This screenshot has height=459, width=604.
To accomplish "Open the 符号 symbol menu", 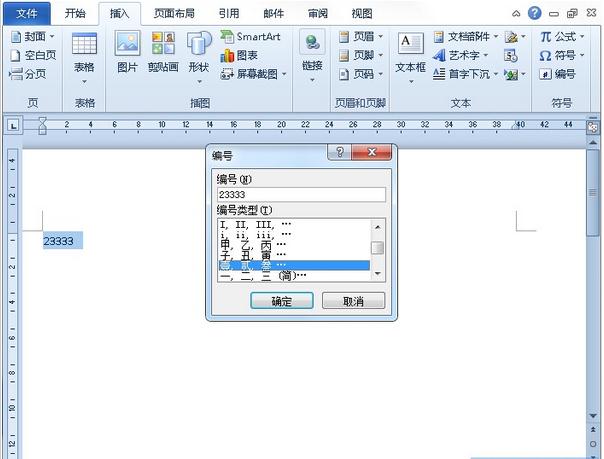I will tap(562, 55).
